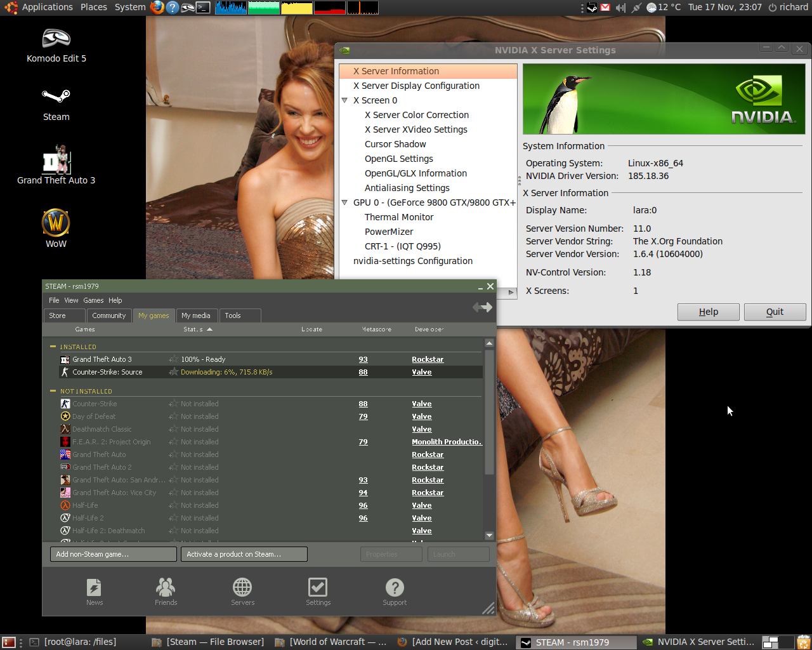812x650 pixels.
Task: Select Thermal Monitor in the NVIDIA tree
Action: 399,217
